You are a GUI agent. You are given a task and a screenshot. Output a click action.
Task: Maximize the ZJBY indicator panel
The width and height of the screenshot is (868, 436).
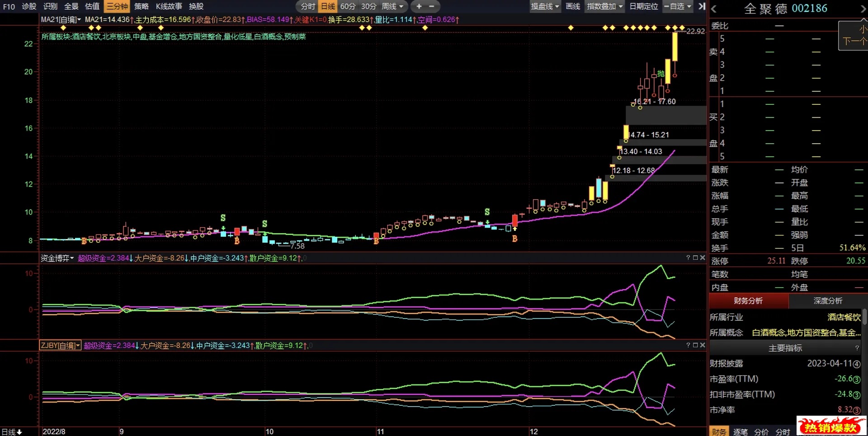pyautogui.click(x=695, y=345)
